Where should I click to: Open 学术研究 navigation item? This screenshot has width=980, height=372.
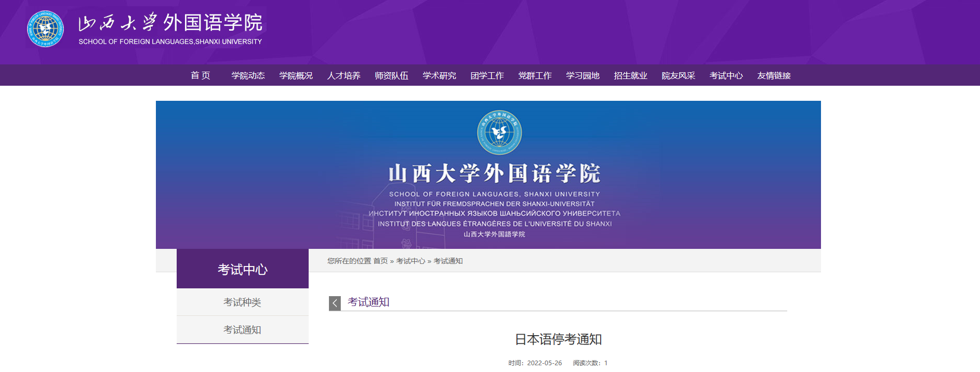(x=440, y=75)
